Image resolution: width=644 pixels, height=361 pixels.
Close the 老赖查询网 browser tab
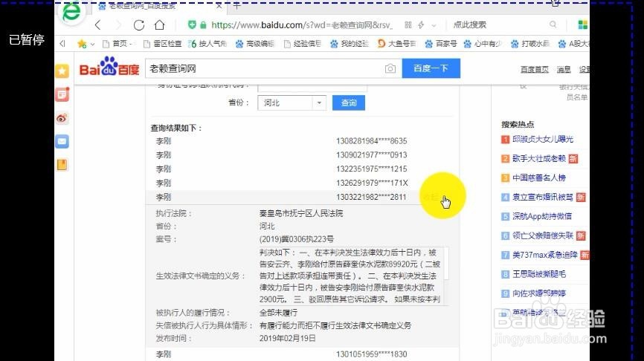(219, 6)
